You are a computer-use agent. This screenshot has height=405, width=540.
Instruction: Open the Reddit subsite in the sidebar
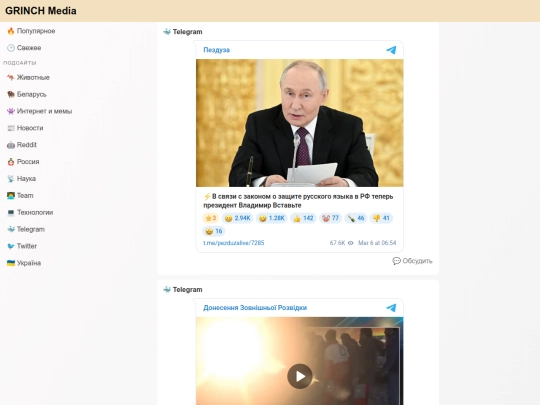coord(22,145)
